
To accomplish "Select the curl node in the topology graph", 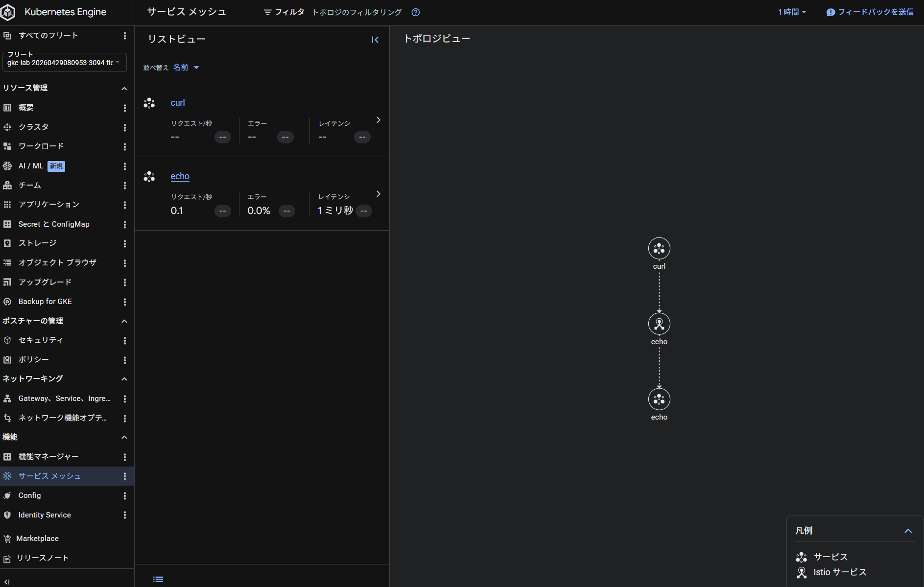I will (659, 249).
